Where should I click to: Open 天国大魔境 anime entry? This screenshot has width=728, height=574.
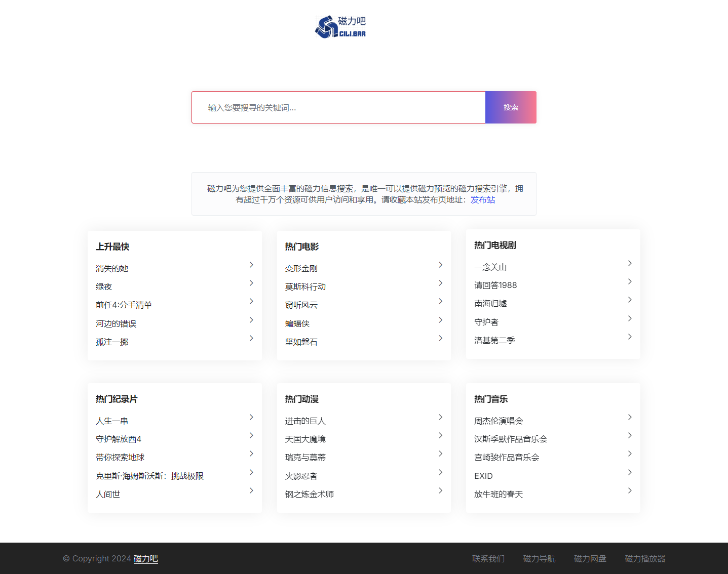pyautogui.click(x=305, y=439)
